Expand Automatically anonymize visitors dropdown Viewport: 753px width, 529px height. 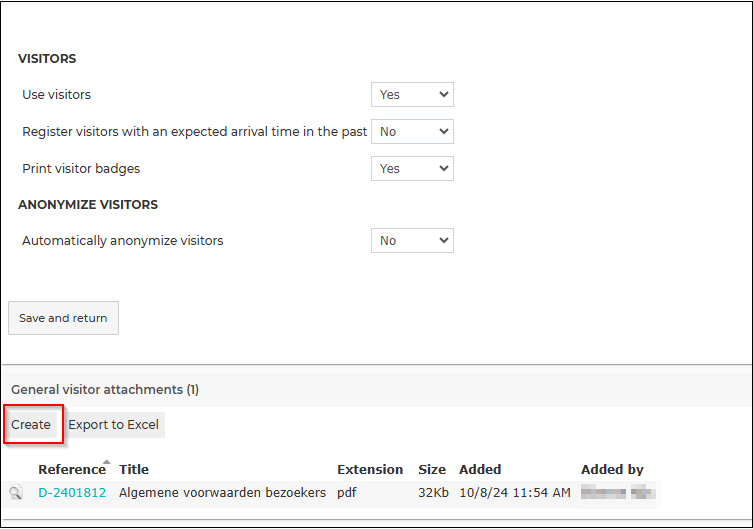(412, 240)
